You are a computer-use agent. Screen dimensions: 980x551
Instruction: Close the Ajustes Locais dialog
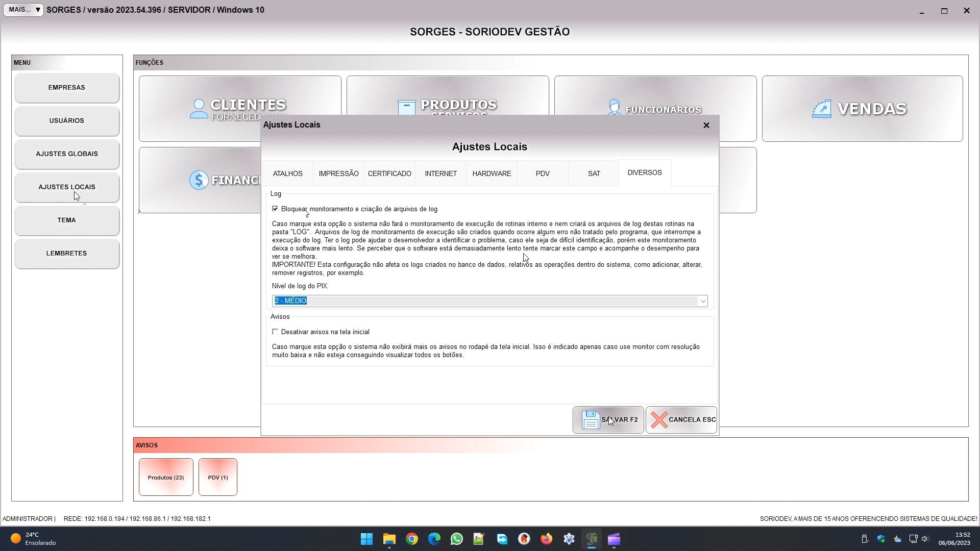[706, 125]
